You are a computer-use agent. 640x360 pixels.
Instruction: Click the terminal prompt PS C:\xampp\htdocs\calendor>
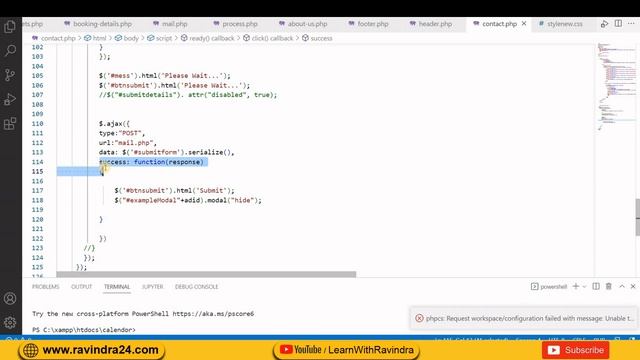pos(84,330)
